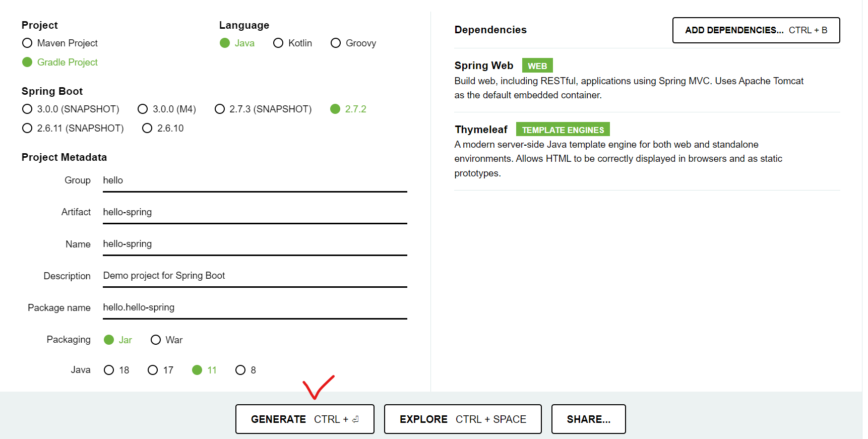Click the WEB category tag
Screen dimensions: 868x439
coord(537,66)
